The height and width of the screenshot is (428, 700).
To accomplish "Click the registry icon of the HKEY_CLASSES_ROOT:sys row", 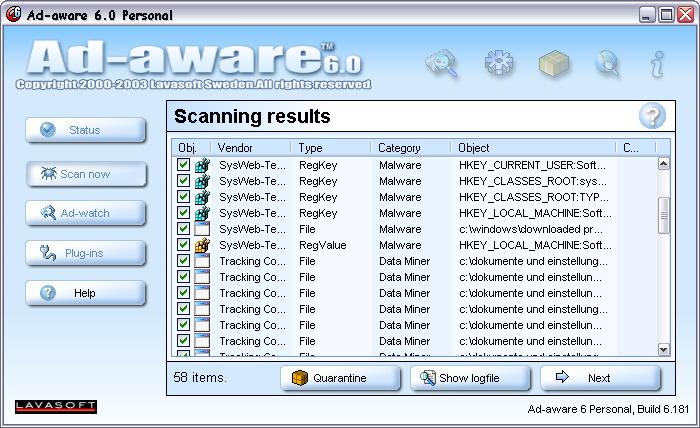I will click(x=202, y=181).
